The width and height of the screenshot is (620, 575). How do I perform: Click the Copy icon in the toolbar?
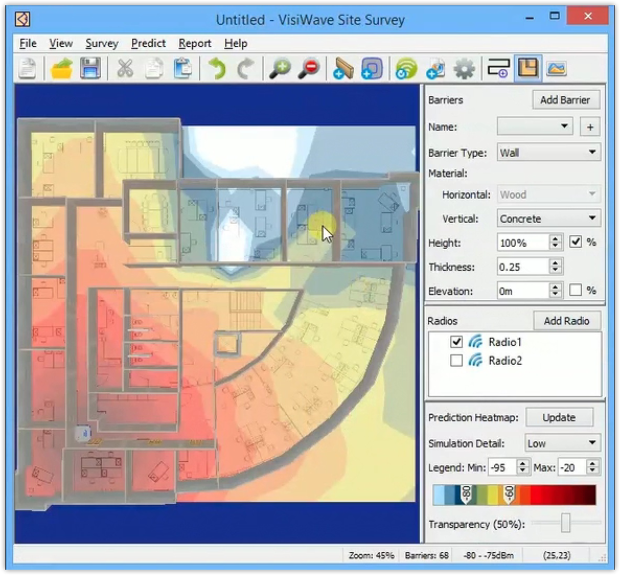tap(154, 68)
